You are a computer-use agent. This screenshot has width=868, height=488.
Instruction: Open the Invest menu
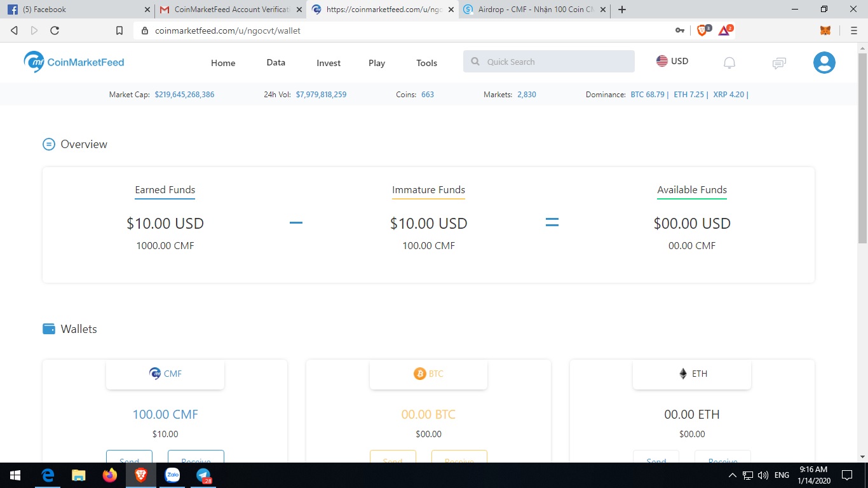tap(329, 63)
